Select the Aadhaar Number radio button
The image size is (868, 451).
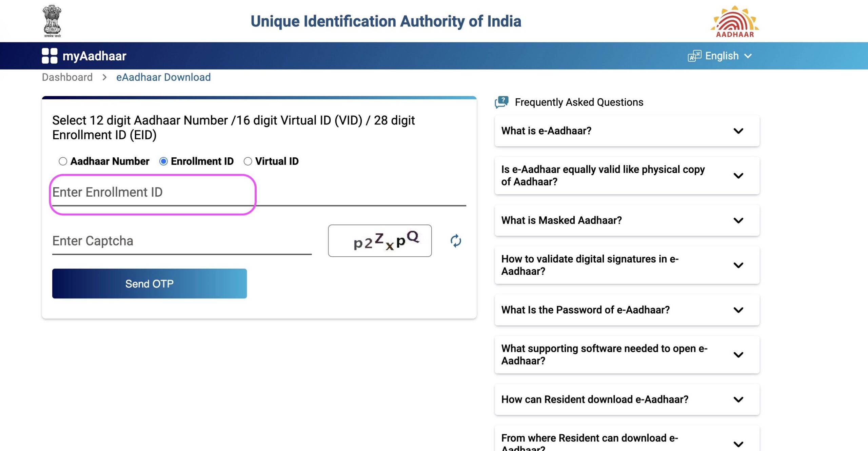point(63,161)
